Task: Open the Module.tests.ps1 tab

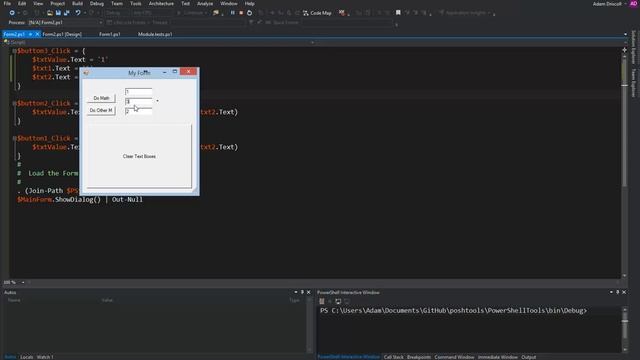Action: 155,34
